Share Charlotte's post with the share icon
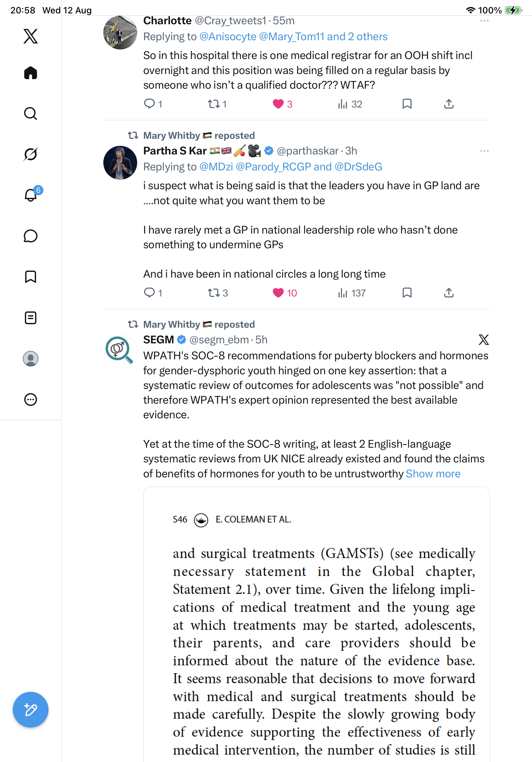Screen dimensions: 532x762 click(449, 104)
